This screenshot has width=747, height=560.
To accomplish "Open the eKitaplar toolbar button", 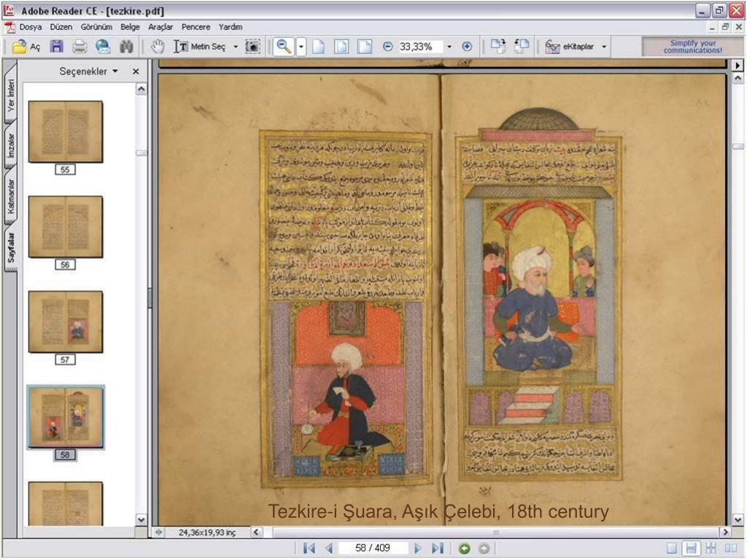I will click(x=570, y=47).
